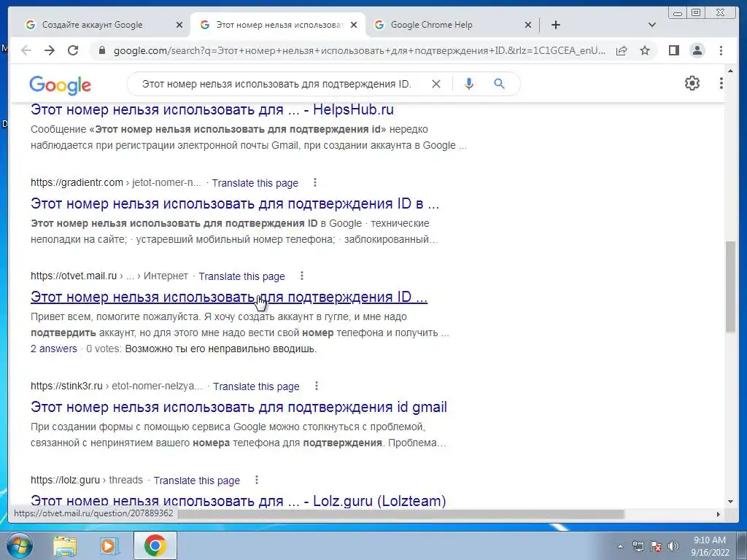Viewport: 747px width, 560px height.
Task: Open the otvet.mail.ru result title
Action: click(x=229, y=297)
